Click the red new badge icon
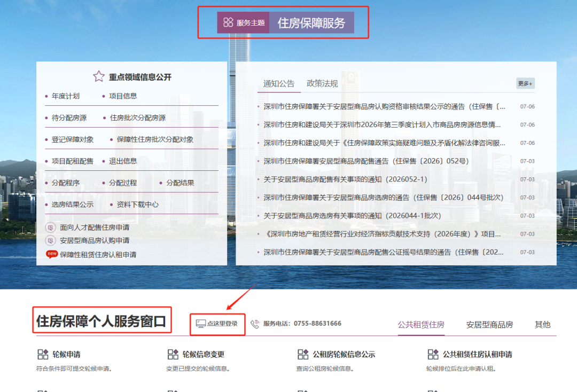Image resolution: width=577 pixels, height=392 pixels. [x=52, y=254]
